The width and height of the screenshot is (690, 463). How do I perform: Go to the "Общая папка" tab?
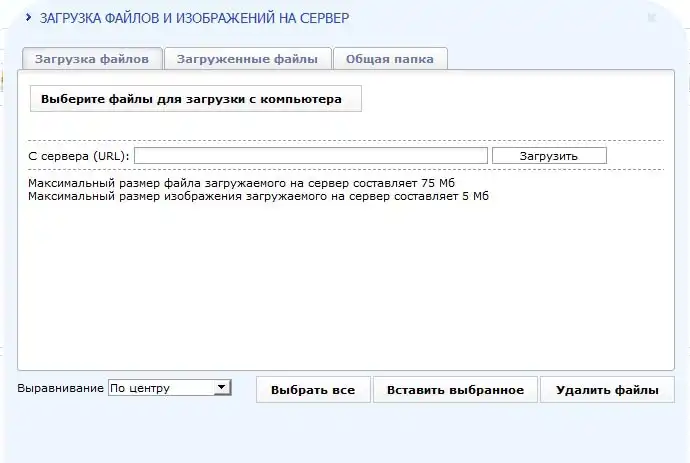point(389,59)
